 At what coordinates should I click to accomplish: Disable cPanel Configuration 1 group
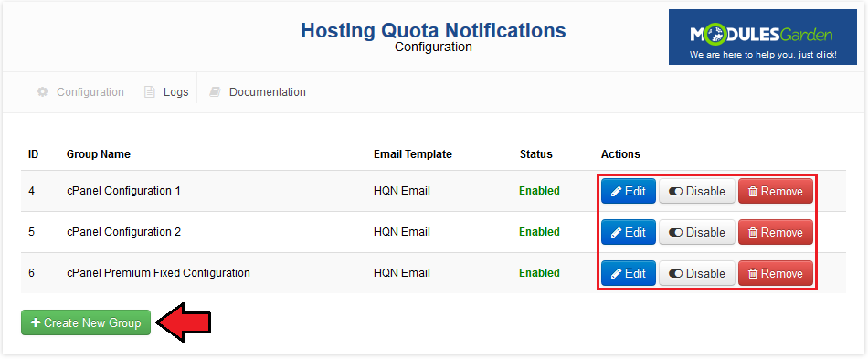[697, 192]
